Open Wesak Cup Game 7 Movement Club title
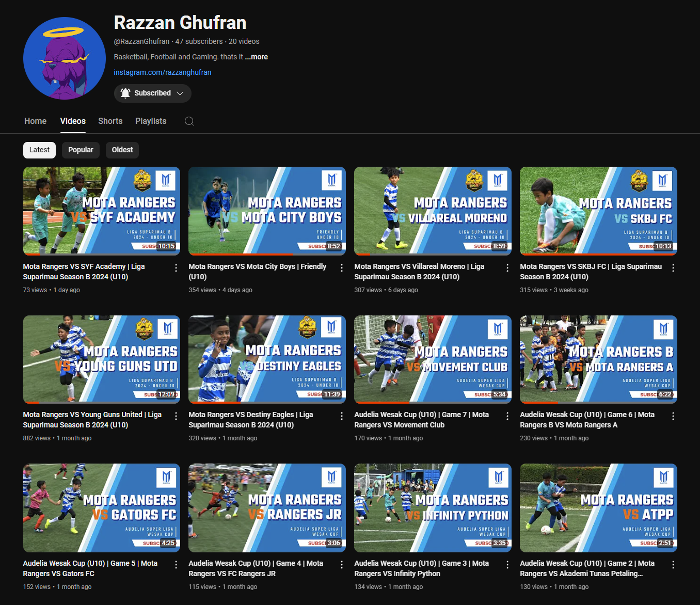 click(422, 420)
